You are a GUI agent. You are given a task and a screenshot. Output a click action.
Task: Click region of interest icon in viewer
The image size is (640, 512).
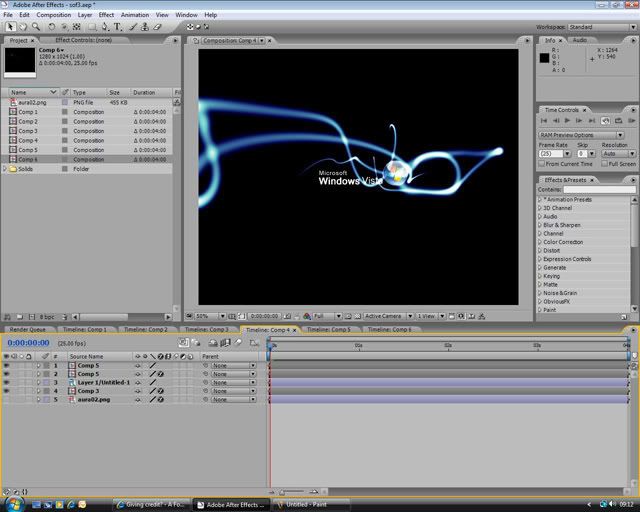tap(348, 316)
